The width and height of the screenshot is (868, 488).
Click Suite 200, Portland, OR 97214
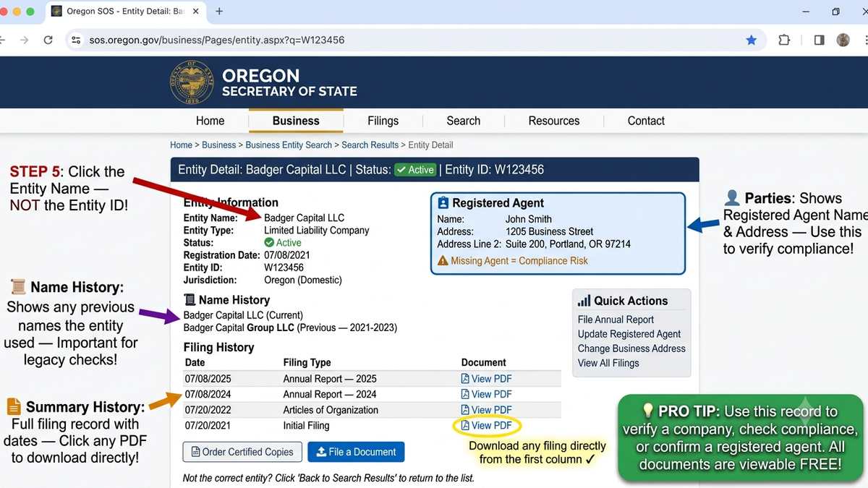click(568, 244)
